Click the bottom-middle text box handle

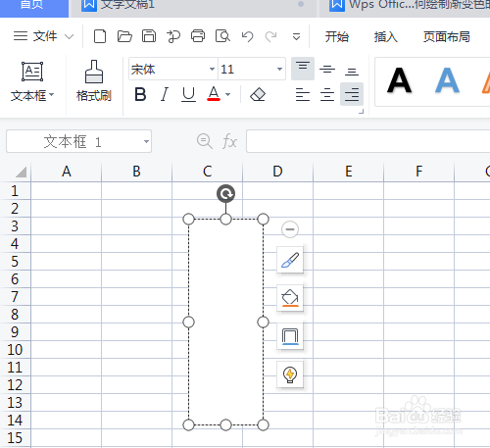pyautogui.click(x=225, y=425)
